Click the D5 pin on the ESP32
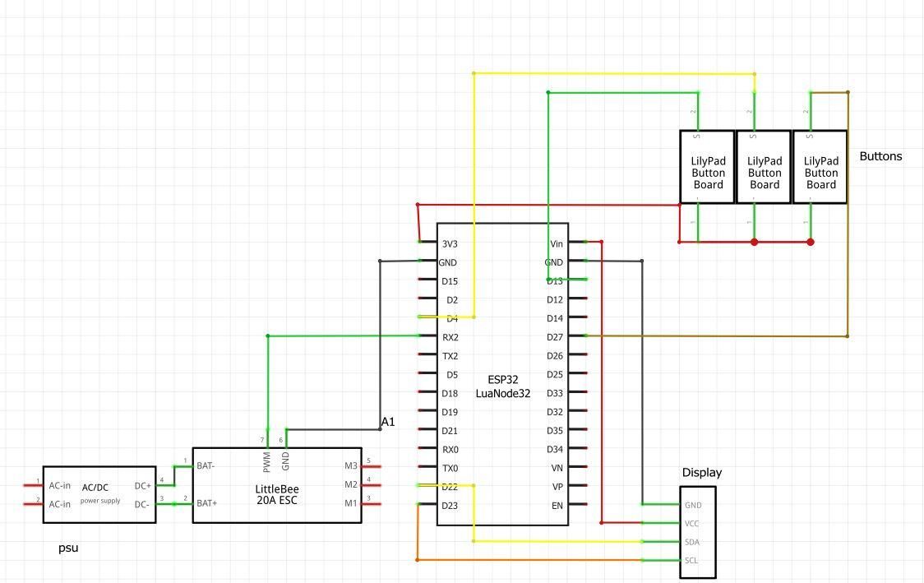 coord(427,373)
